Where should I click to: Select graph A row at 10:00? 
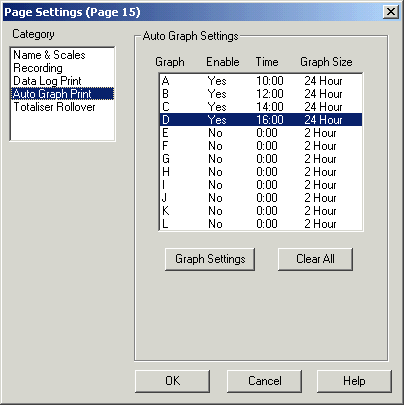click(x=261, y=81)
